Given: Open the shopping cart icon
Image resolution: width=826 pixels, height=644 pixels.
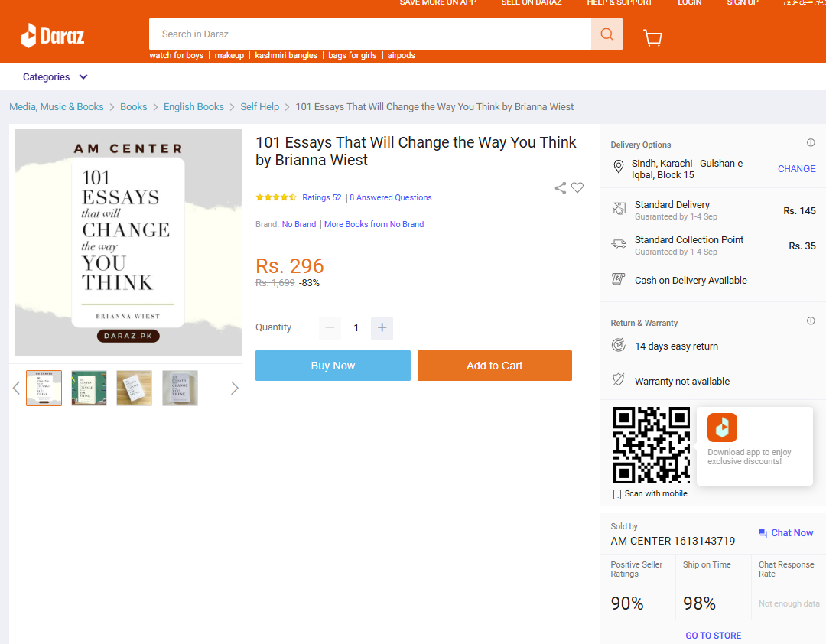Looking at the screenshot, I should tap(652, 37).
